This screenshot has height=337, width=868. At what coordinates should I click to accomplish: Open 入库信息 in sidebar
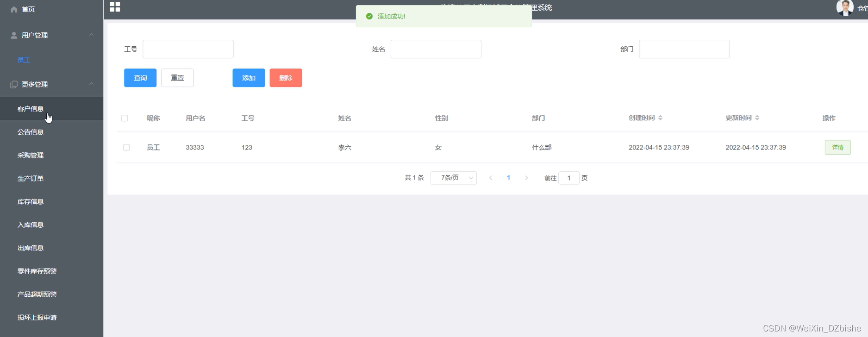31,225
